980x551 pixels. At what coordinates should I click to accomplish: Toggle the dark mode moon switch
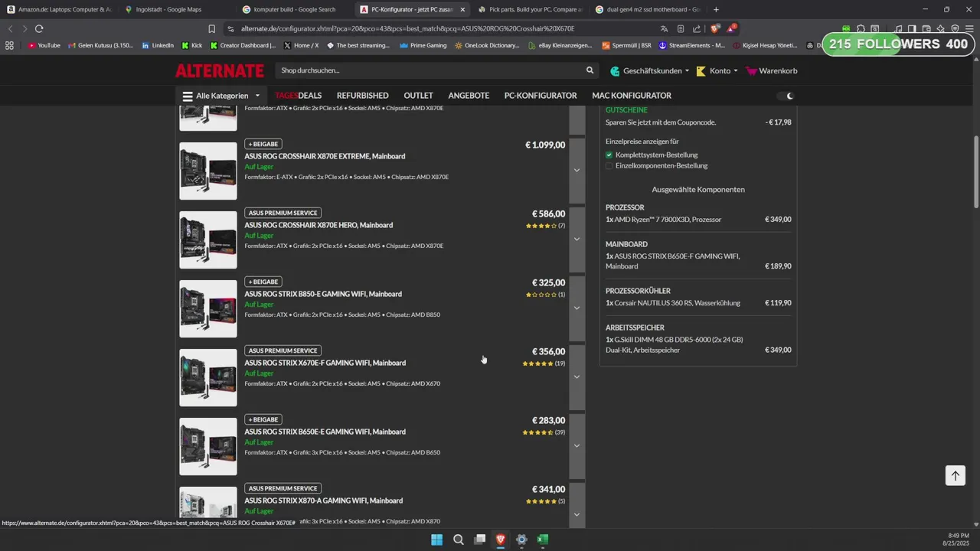point(786,96)
